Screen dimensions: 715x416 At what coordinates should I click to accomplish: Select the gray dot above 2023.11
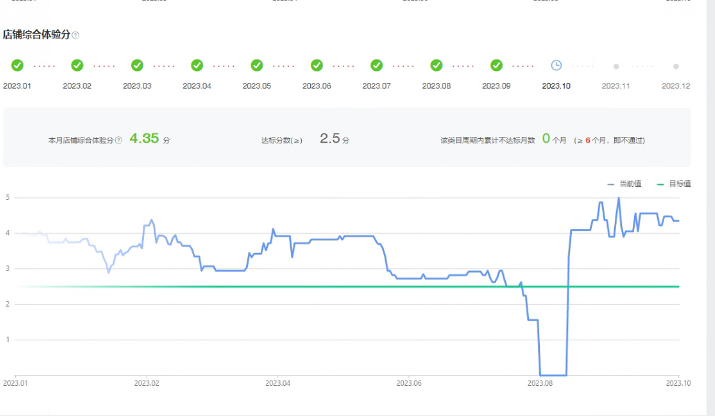616,67
